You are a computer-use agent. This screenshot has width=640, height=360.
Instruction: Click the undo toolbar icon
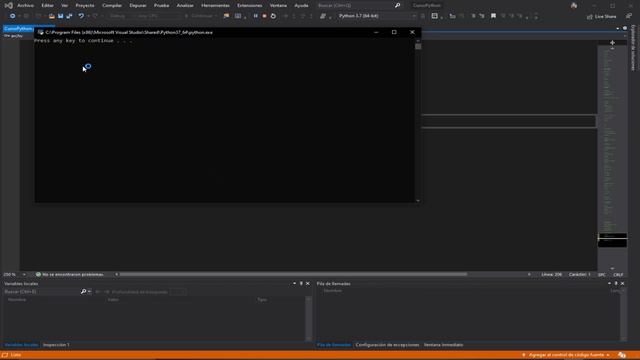click(x=81, y=16)
